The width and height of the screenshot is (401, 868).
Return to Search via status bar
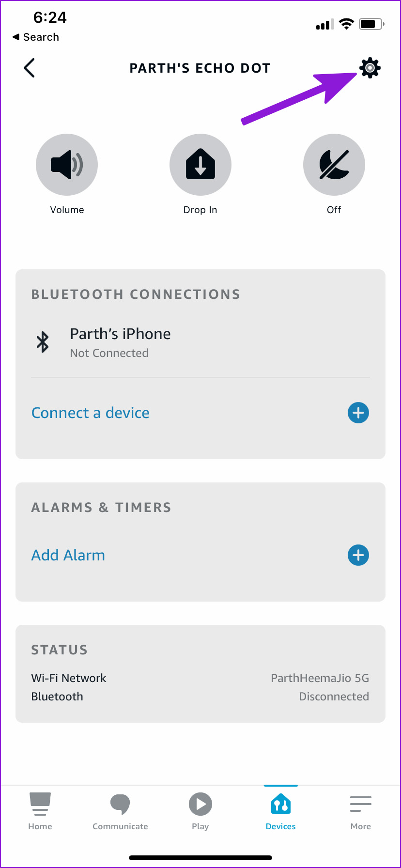(36, 37)
